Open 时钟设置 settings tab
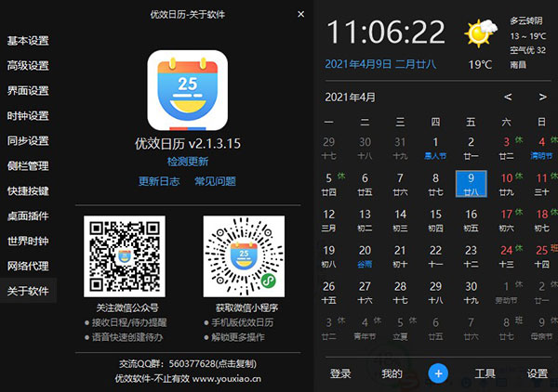Image resolution: width=558 pixels, height=392 pixels. tap(28, 116)
